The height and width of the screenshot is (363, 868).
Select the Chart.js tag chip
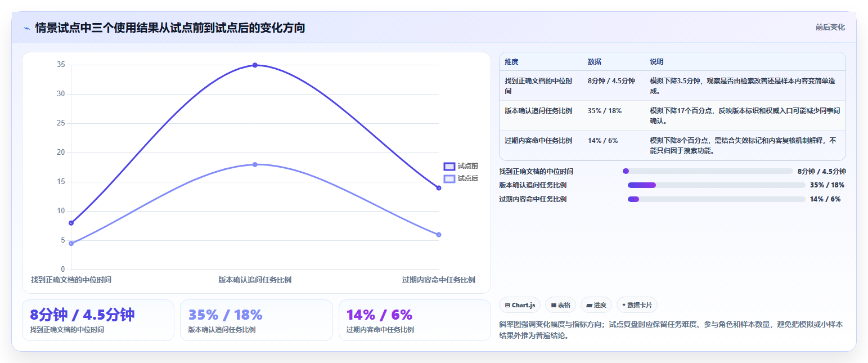[x=520, y=305]
